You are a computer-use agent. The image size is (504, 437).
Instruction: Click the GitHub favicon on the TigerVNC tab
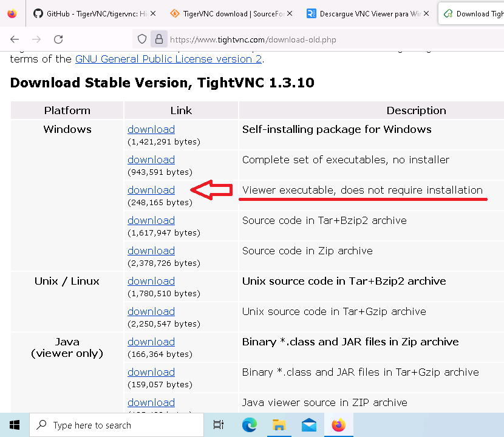(38, 13)
